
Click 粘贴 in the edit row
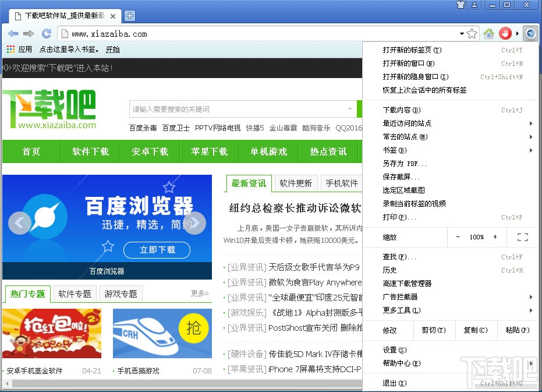coord(518,330)
